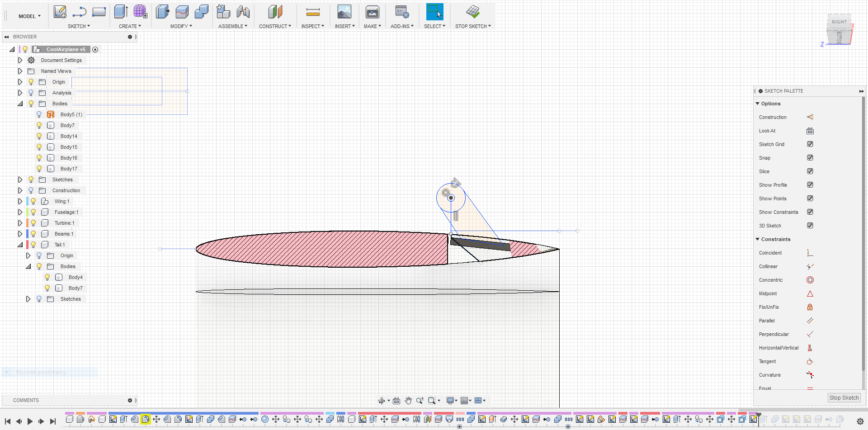Click the Construction line option icon
Viewport: 868px width, 430px height.
click(810, 117)
